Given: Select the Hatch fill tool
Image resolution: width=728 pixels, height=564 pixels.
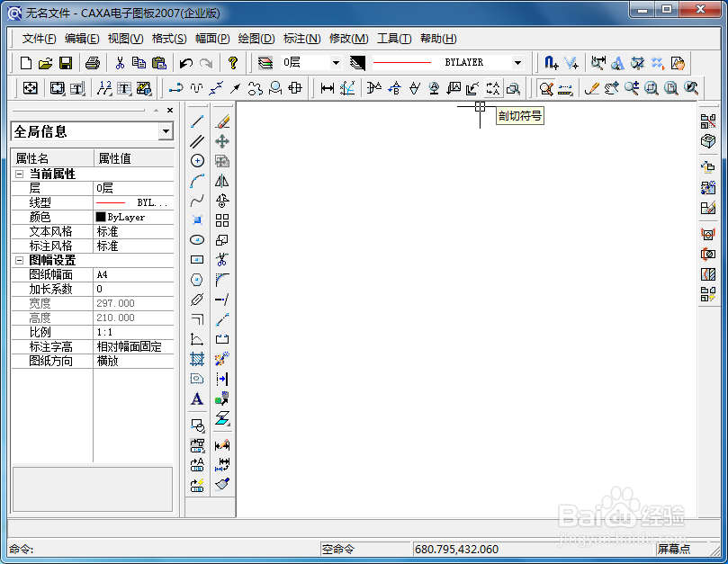Looking at the screenshot, I should point(197,359).
